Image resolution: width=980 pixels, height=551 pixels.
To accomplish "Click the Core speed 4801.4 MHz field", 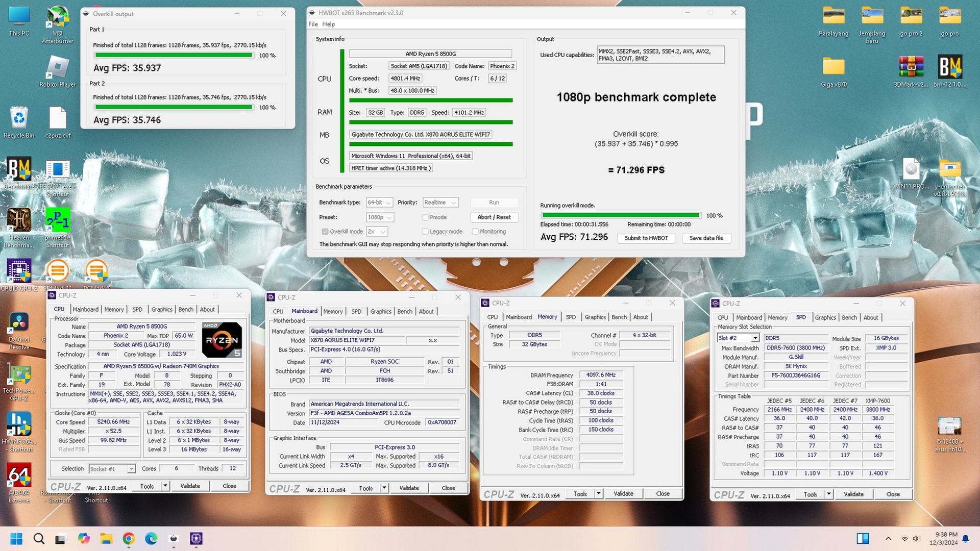I will [x=405, y=79].
